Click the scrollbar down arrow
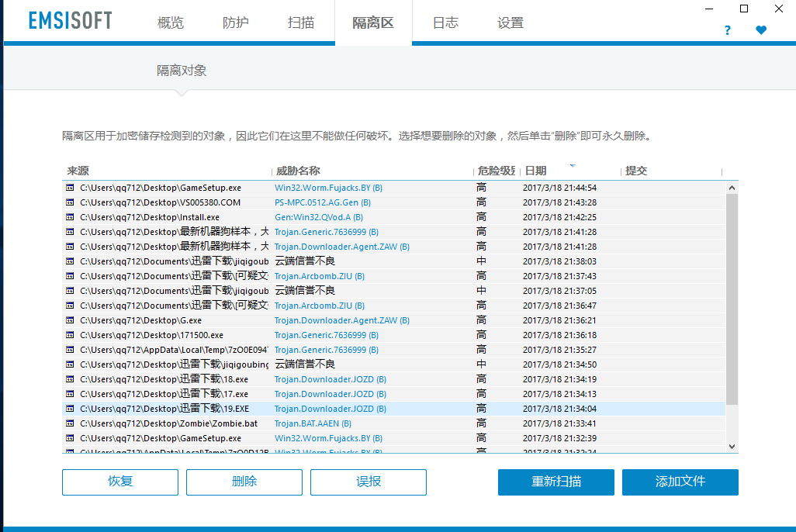 pos(732,447)
